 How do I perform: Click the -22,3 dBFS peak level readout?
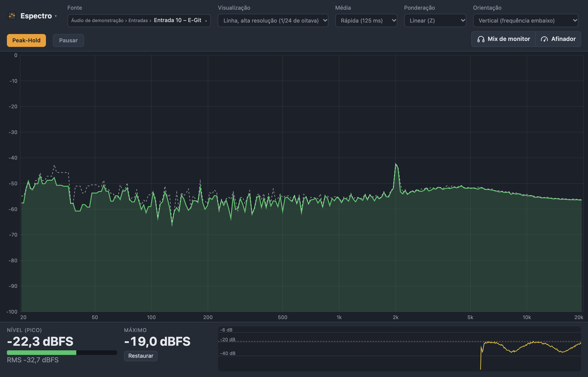coord(40,342)
